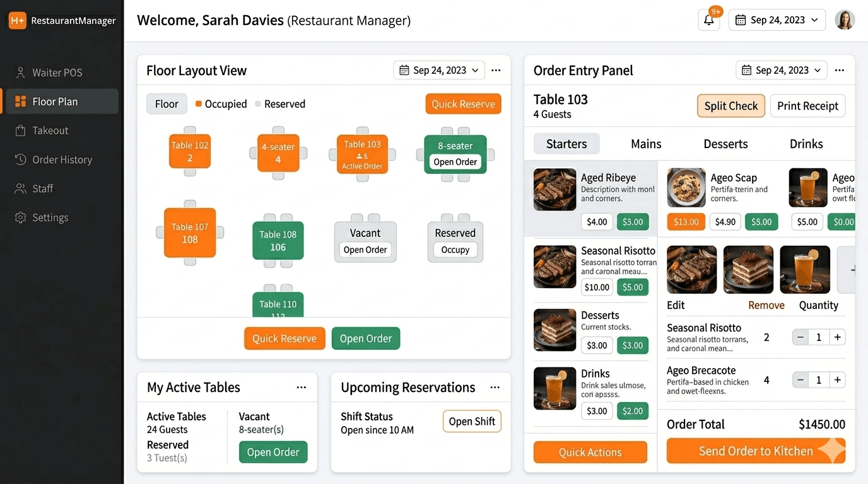The height and width of the screenshot is (484, 868).
Task: Click the user profile avatar
Action: pos(845,20)
